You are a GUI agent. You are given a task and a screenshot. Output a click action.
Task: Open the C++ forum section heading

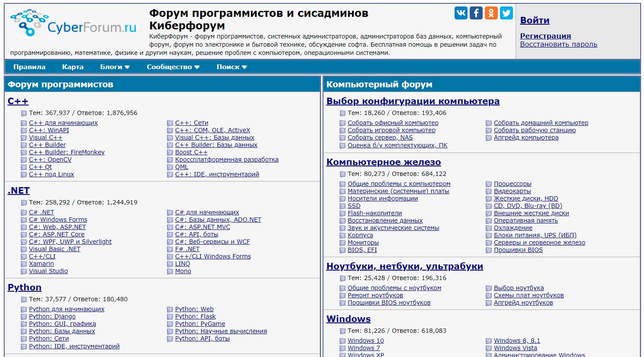(x=18, y=101)
